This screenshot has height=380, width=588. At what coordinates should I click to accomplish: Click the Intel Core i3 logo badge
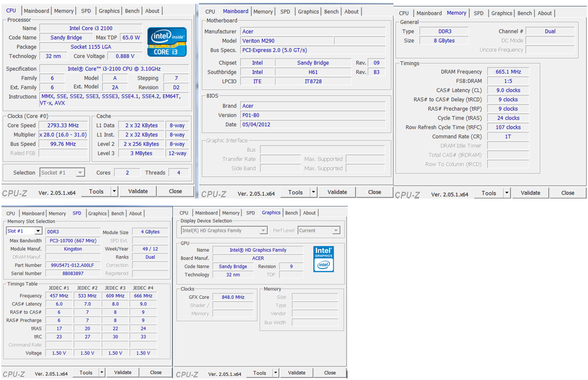click(x=167, y=42)
